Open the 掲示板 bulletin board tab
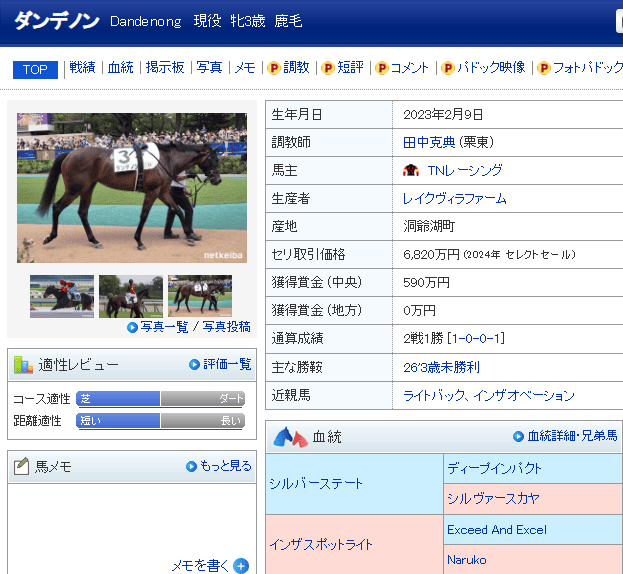 point(165,68)
